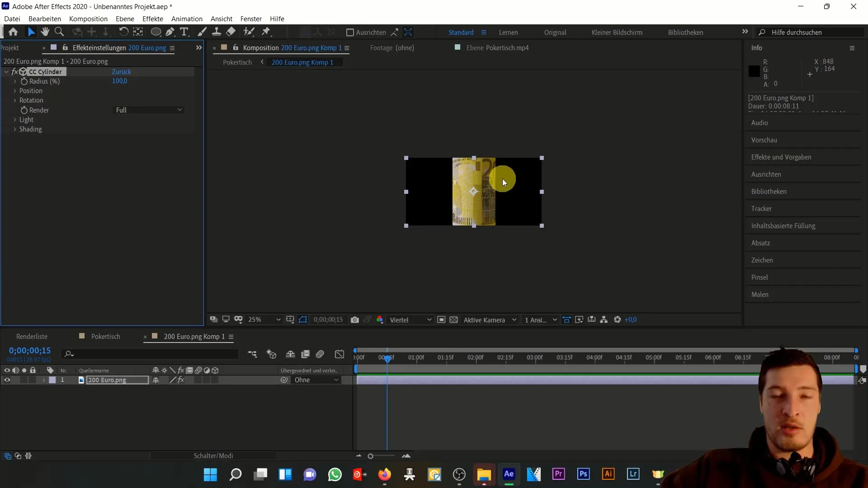Click the Ansicht menu item

221,19
